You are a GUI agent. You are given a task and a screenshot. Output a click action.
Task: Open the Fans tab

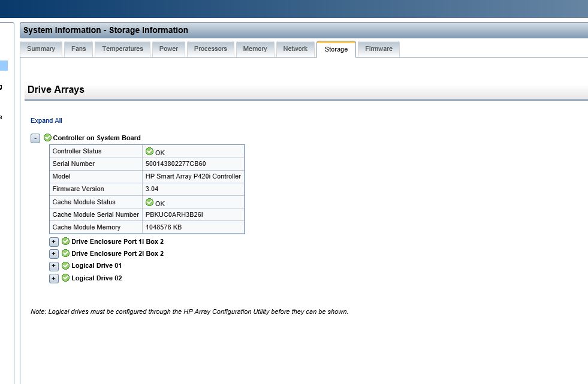(x=79, y=49)
